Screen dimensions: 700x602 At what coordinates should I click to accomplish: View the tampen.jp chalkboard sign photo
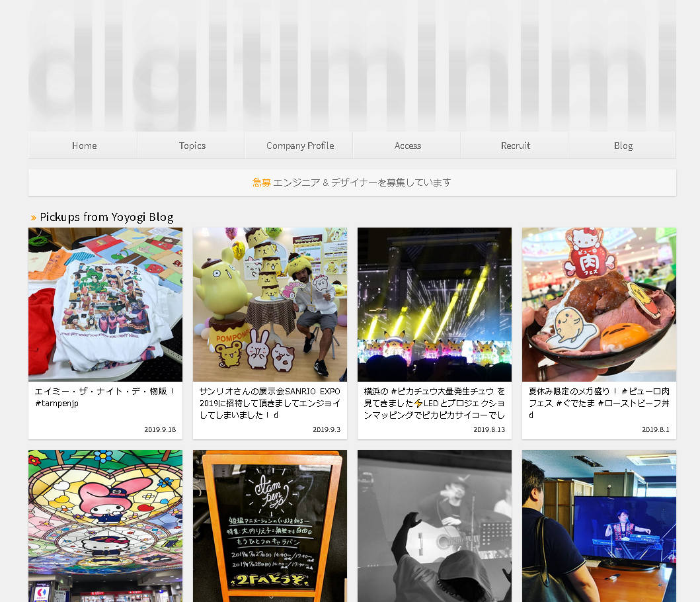point(270,525)
